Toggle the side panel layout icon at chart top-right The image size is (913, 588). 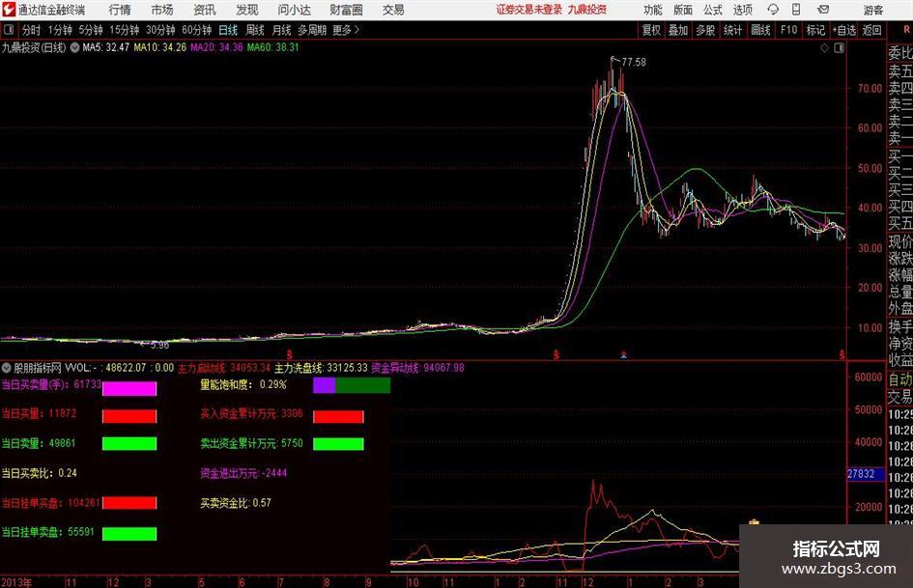pos(839,48)
